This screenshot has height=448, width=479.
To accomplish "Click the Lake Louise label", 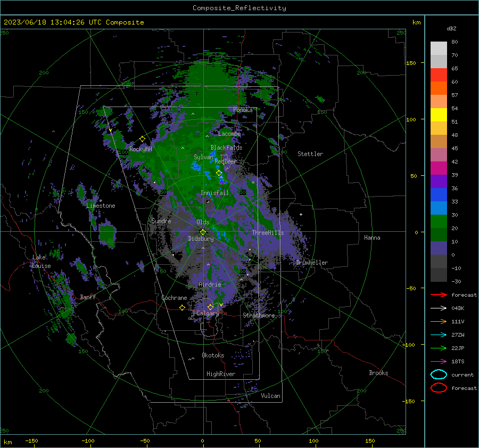I will [41, 262].
